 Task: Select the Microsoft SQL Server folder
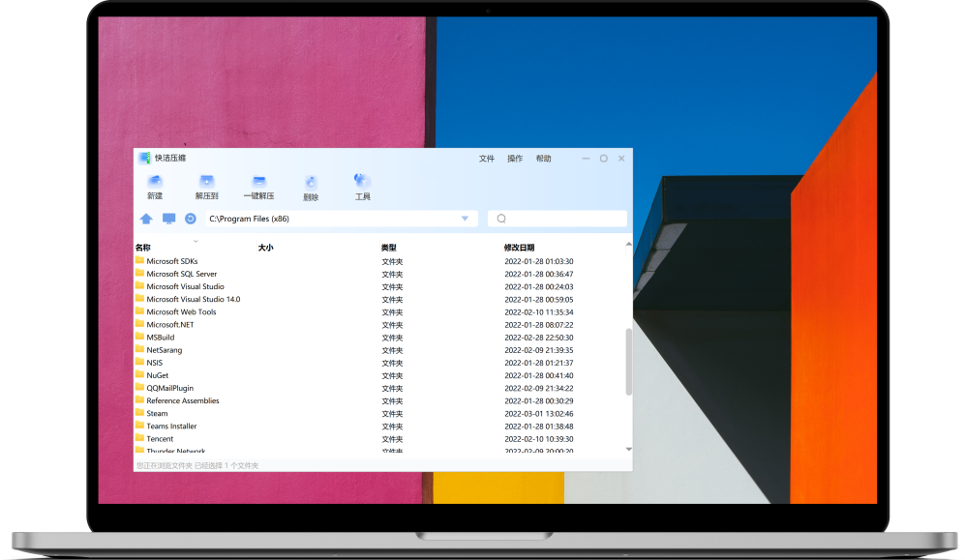tap(182, 274)
